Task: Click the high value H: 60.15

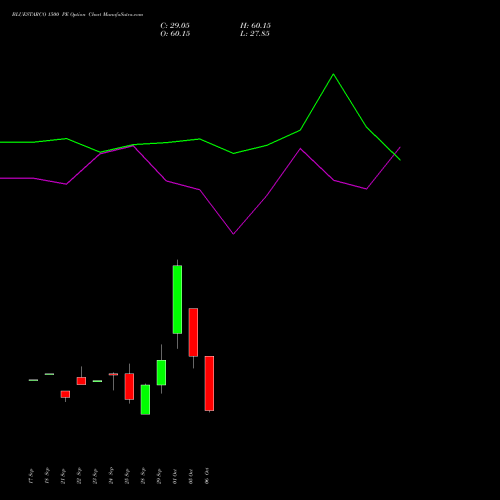Action: pos(255,26)
